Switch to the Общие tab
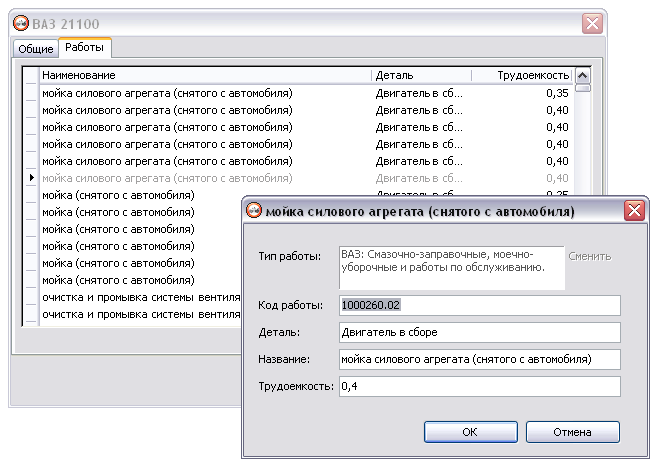 tap(36, 49)
